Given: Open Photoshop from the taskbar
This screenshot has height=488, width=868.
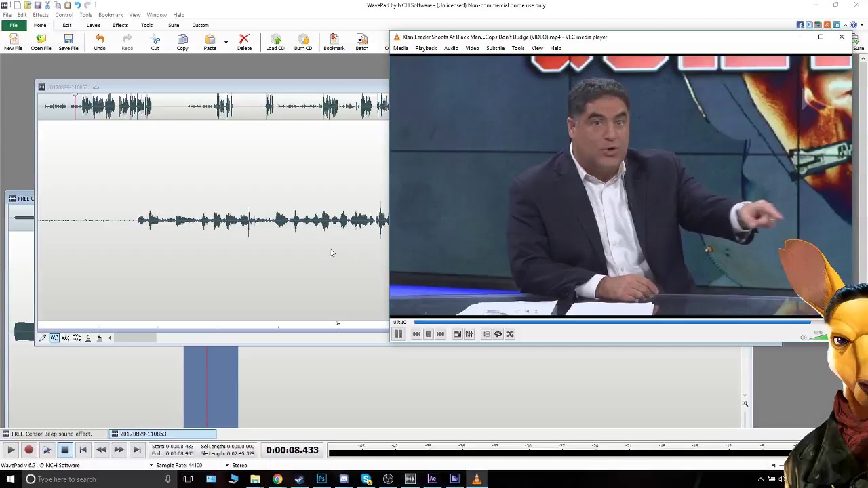Looking at the screenshot, I should click(x=321, y=479).
